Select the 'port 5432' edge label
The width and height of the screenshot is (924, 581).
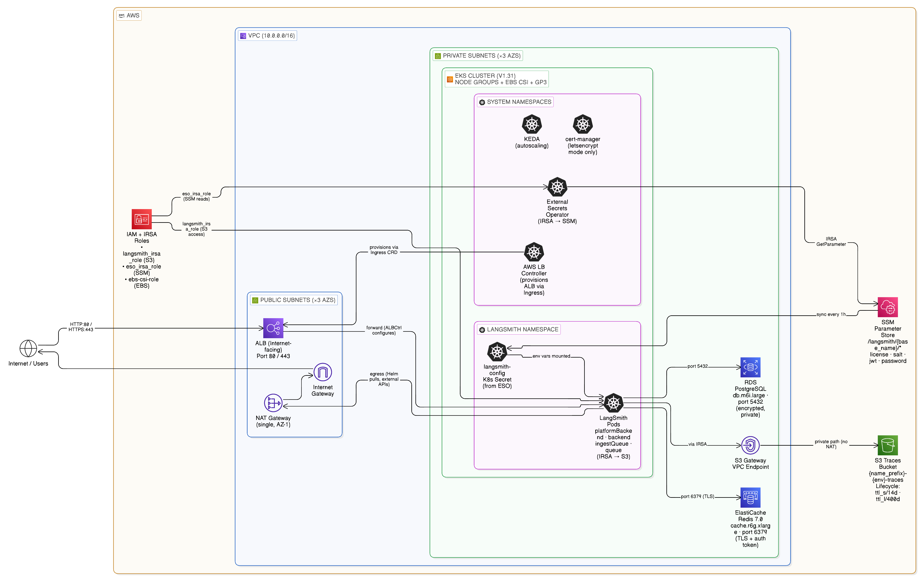[x=698, y=366]
